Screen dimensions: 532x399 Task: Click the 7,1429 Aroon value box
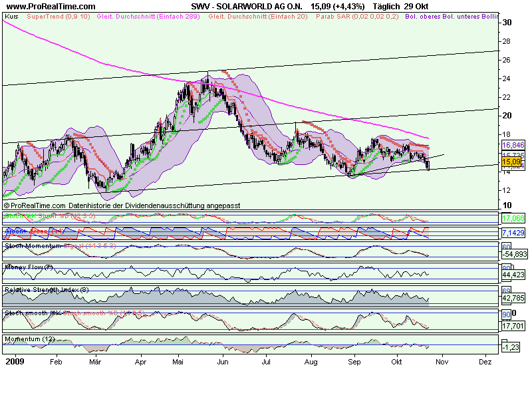coord(513,233)
